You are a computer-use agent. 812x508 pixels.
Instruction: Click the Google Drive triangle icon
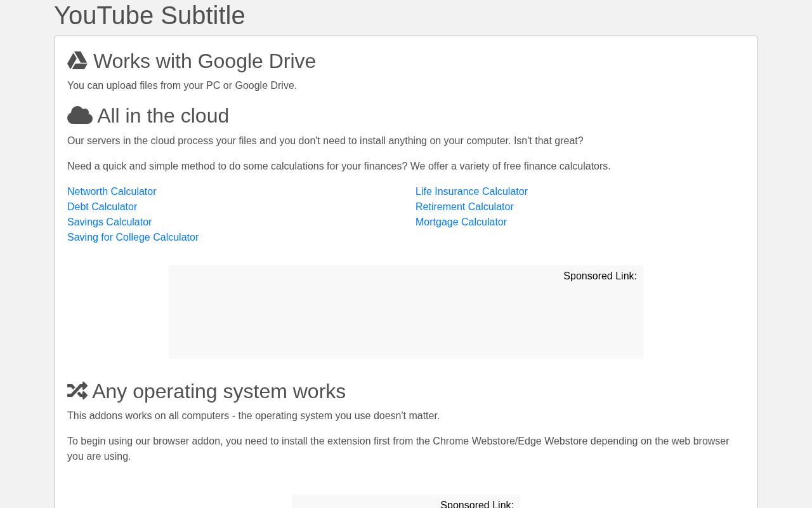pyautogui.click(x=77, y=61)
